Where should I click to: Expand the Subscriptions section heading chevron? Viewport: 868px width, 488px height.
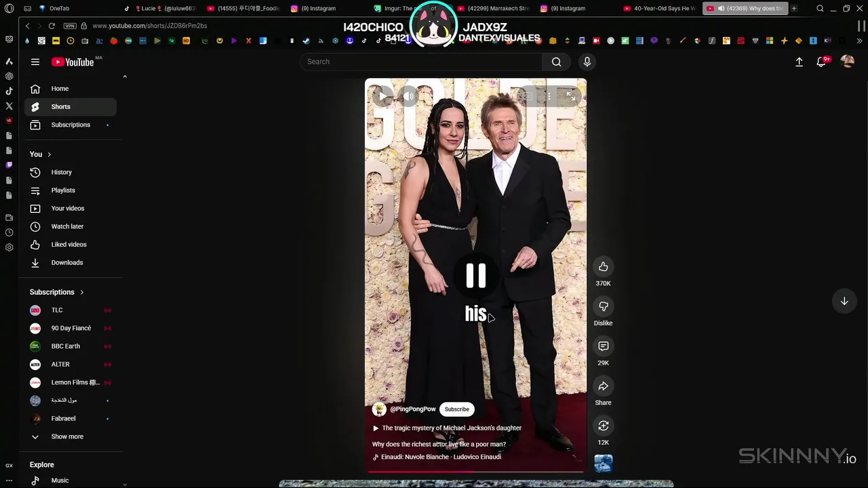click(x=81, y=292)
